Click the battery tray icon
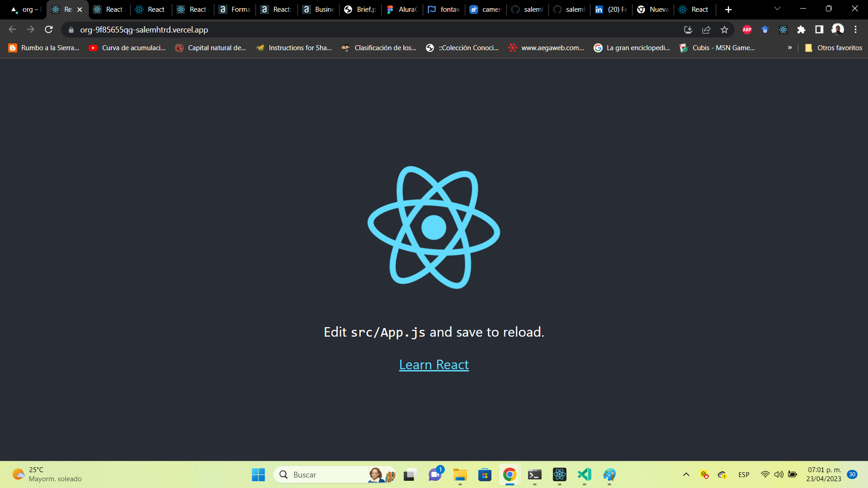 click(x=793, y=474)
